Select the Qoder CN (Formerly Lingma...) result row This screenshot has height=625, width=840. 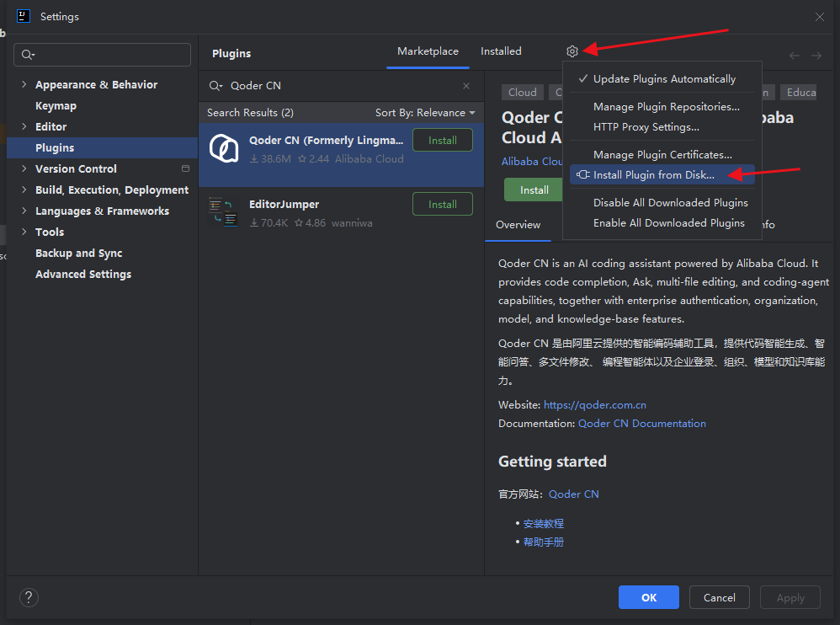point(341,155)
